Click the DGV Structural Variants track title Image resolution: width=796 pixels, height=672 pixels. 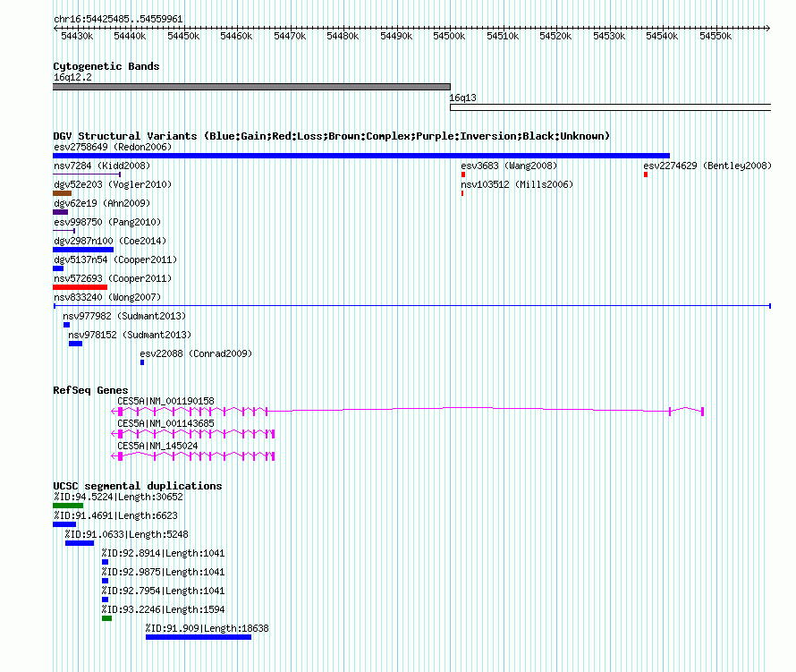coord(332,136)
